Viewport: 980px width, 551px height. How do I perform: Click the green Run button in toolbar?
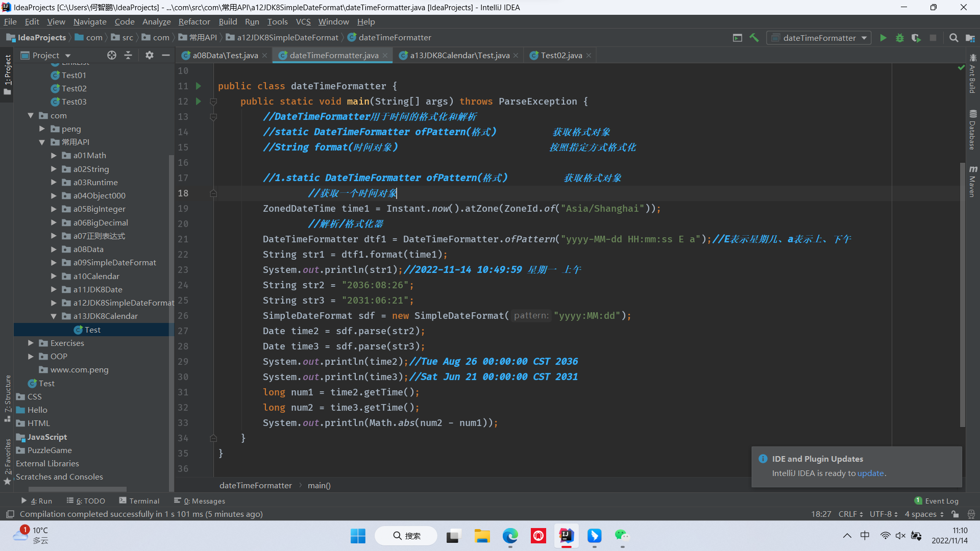(x=883, y=38)
